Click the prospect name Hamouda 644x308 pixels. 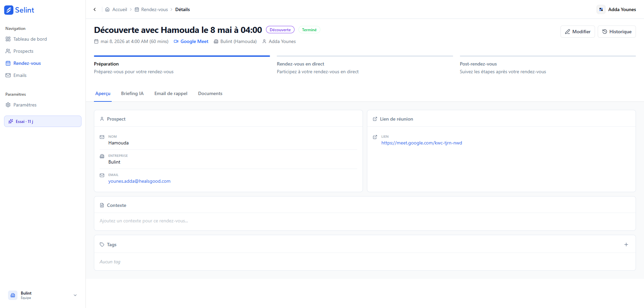(118, 143)
